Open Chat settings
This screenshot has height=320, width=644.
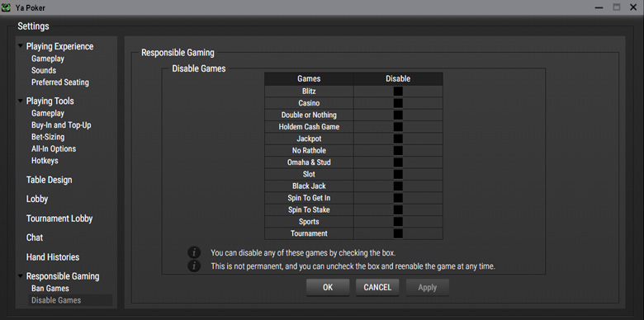35,238
